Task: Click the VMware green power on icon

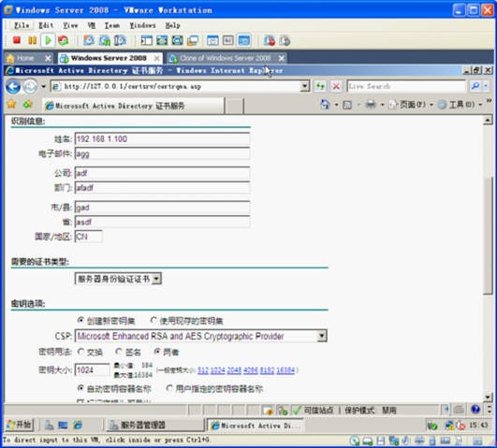Action: point(48,40)
